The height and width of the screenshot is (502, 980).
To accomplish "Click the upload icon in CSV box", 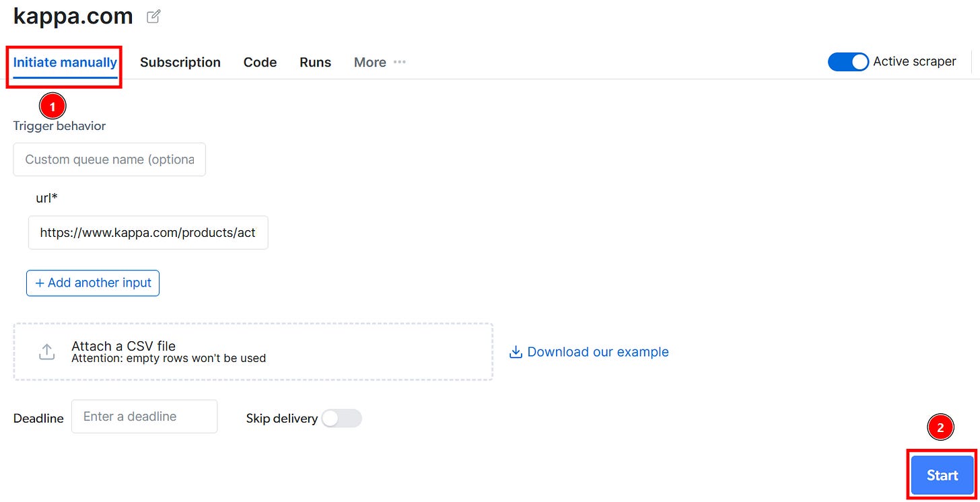I will pyautogui.click(x=46, y=351).
